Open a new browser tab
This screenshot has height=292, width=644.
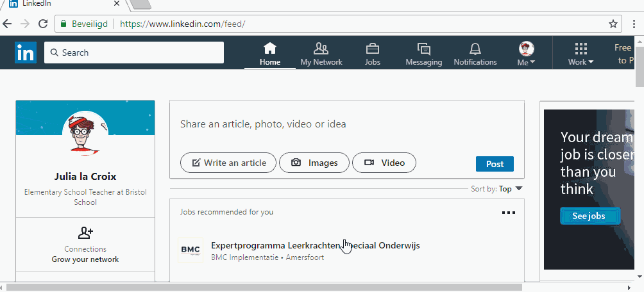click(141, 4)
